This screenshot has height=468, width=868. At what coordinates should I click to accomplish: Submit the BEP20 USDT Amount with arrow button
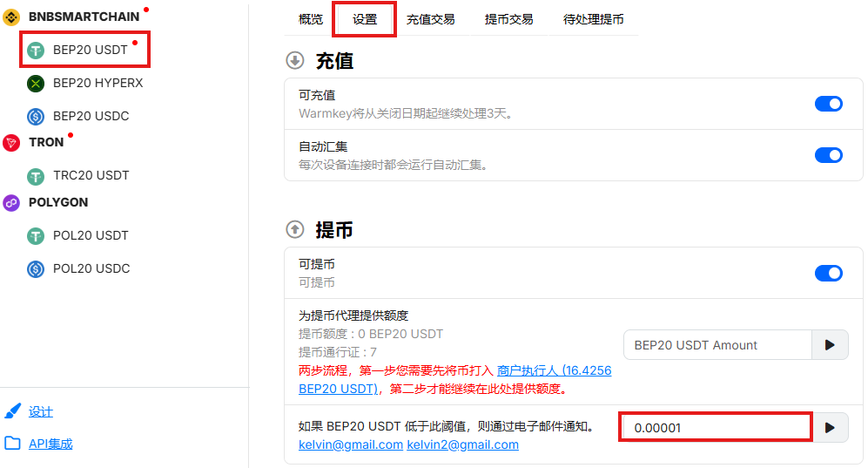[x=829, y=345]
